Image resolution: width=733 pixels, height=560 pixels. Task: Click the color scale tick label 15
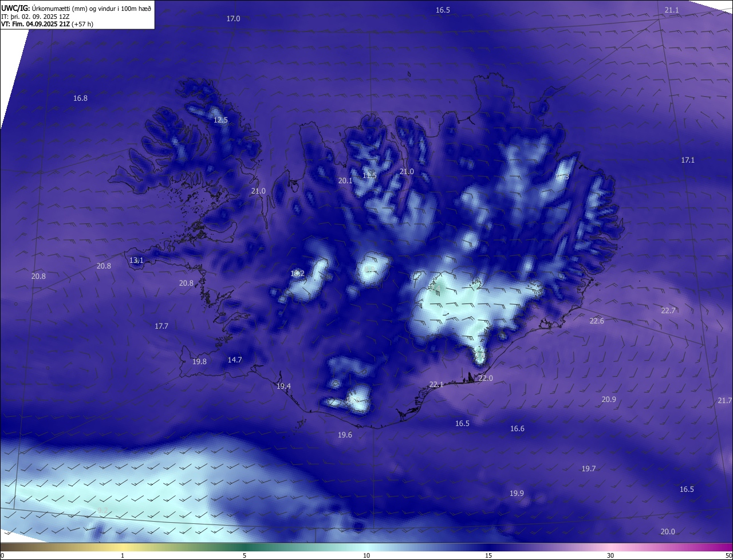488,555
